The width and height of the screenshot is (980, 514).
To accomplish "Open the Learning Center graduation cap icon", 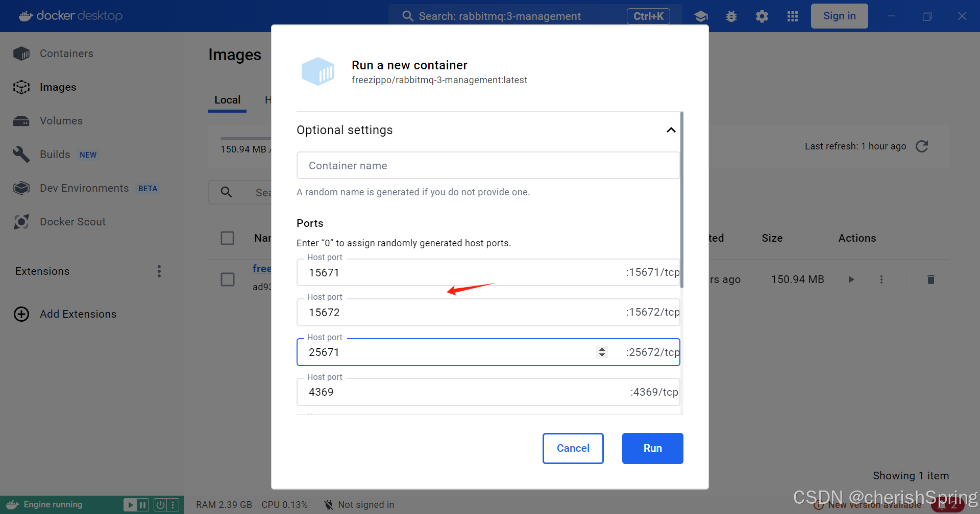I will 701,16.
